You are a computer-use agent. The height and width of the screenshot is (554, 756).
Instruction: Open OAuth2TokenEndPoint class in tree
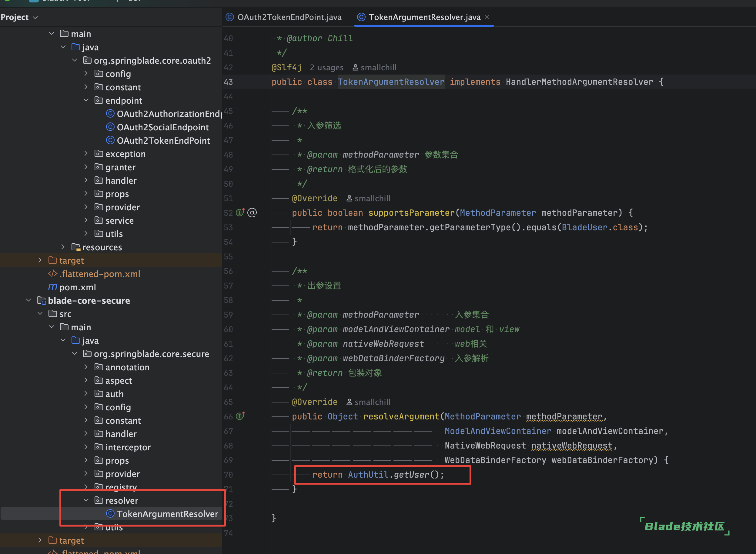(163, 141)
